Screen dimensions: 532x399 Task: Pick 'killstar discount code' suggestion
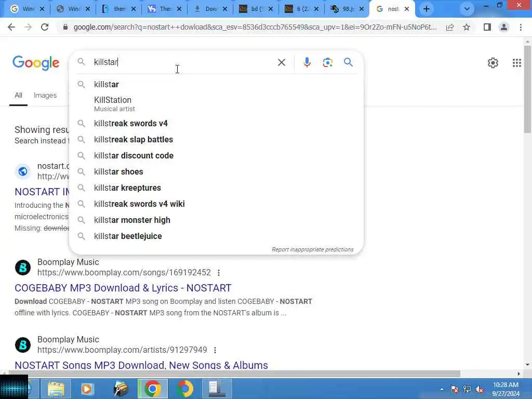coord(216,156)
